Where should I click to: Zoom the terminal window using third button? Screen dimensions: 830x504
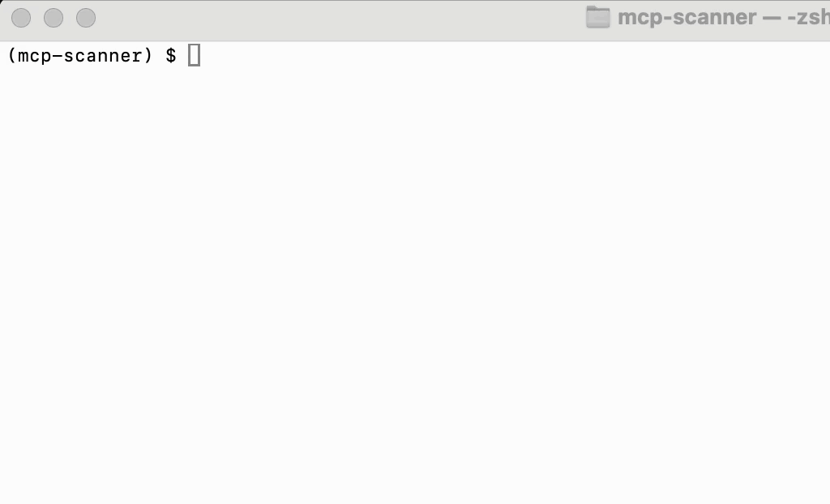86,18
